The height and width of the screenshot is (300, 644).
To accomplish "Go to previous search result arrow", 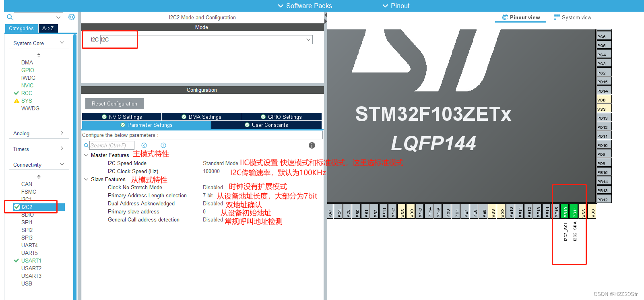I will pyautogui.click(x=144, y=145).
